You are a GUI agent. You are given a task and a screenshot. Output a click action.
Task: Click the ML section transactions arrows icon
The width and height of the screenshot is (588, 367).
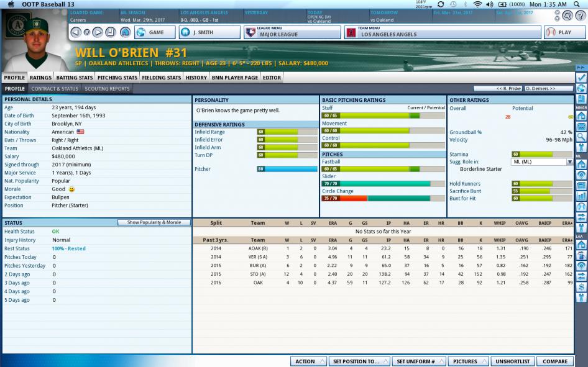(581, 217)
